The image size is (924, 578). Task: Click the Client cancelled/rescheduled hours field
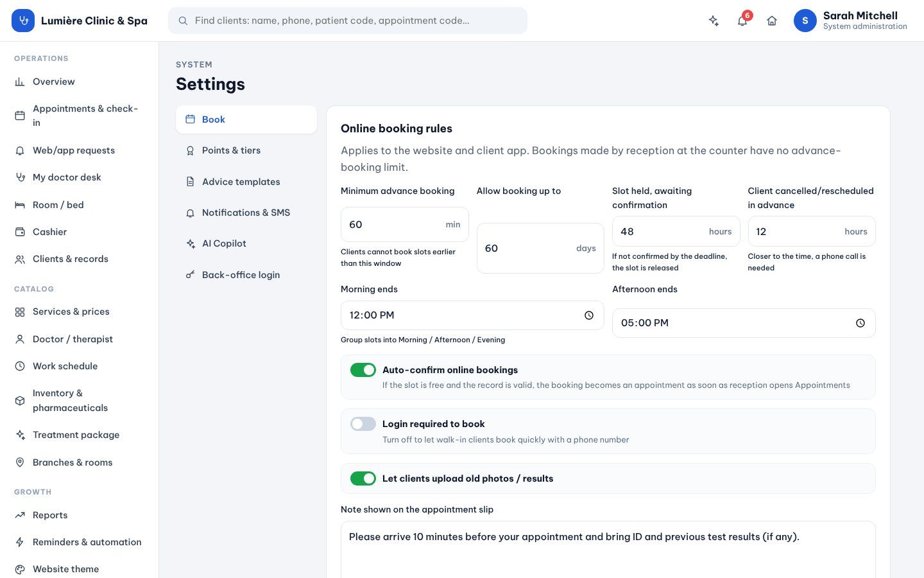click(x=812, y=231)
